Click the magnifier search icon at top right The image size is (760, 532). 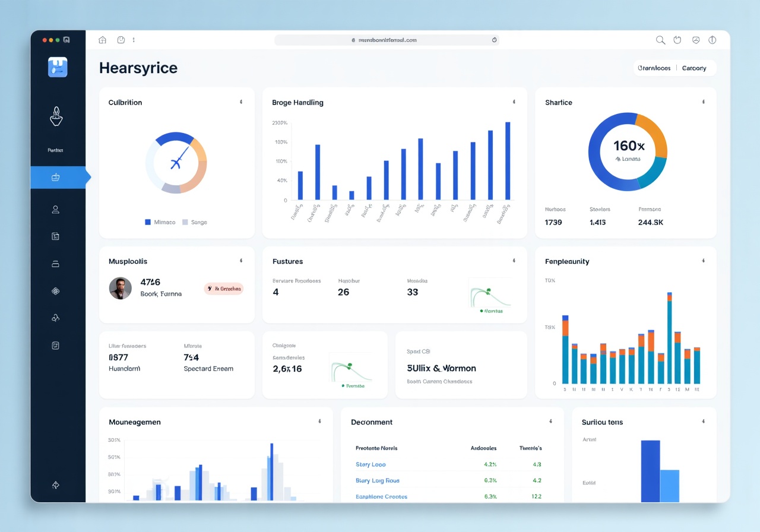coord(660,40)
